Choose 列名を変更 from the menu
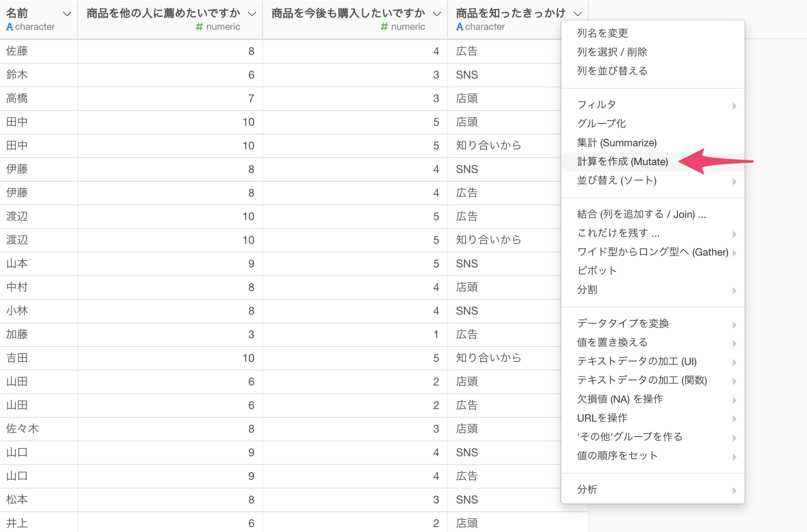 click(653, 33)
